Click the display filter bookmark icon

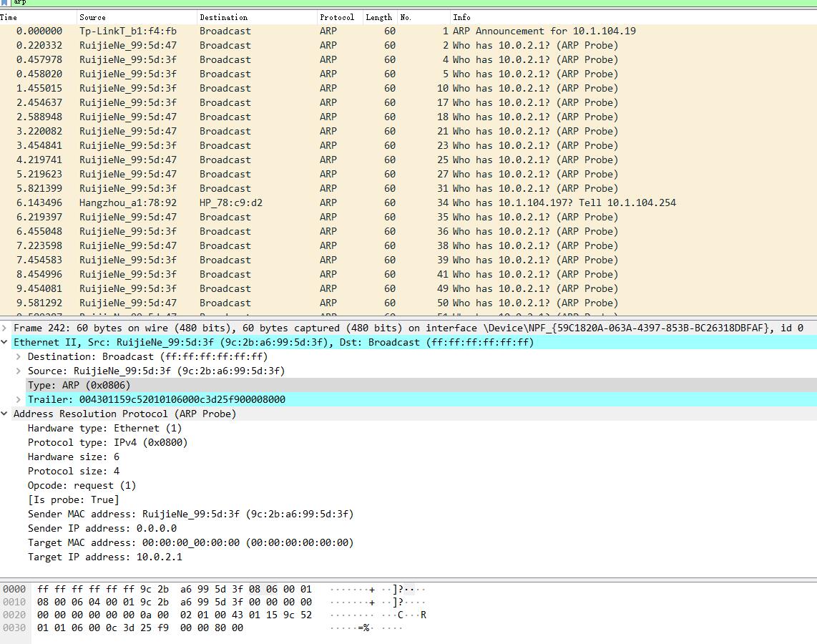(5, 2)
